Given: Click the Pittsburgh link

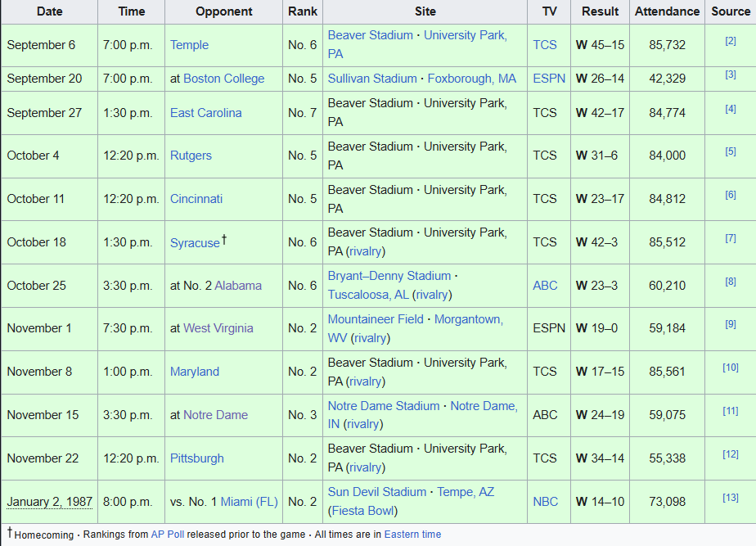Looking at the screenshot, I should click(196, 458).
